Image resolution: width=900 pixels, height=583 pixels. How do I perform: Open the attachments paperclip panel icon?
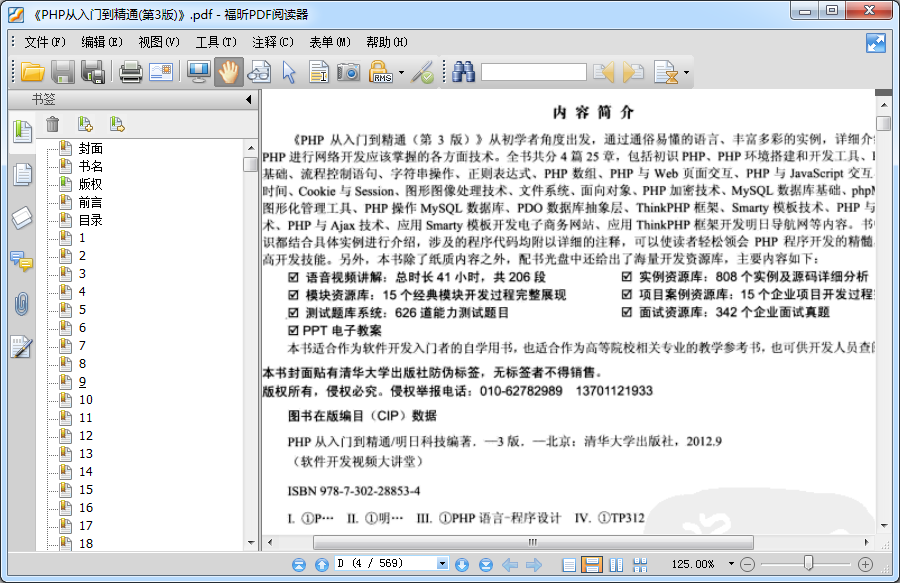22,304
